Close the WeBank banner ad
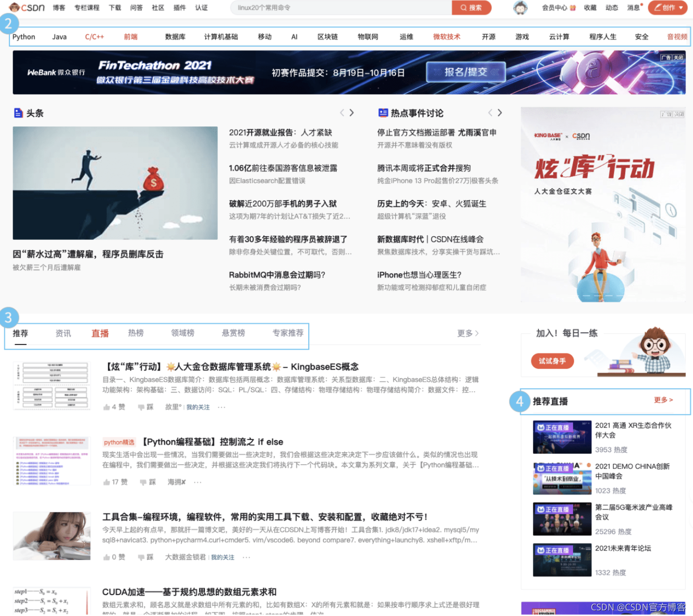The width and height of the screenshot is (693, 616). pyautogui.click(x=678, y=57)
